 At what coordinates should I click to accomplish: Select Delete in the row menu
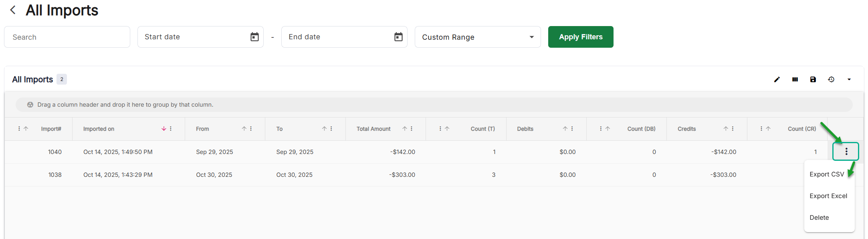[x=819, y=218]
